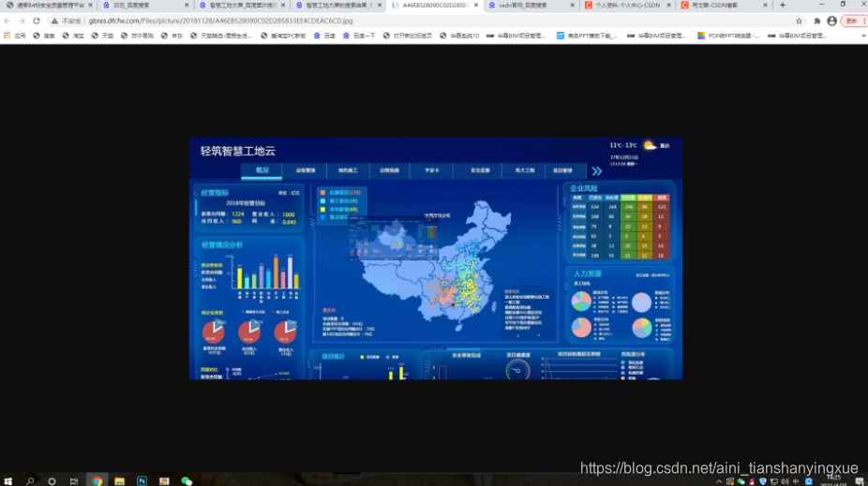Open the Chrome extensions puzzle menu

817,21
